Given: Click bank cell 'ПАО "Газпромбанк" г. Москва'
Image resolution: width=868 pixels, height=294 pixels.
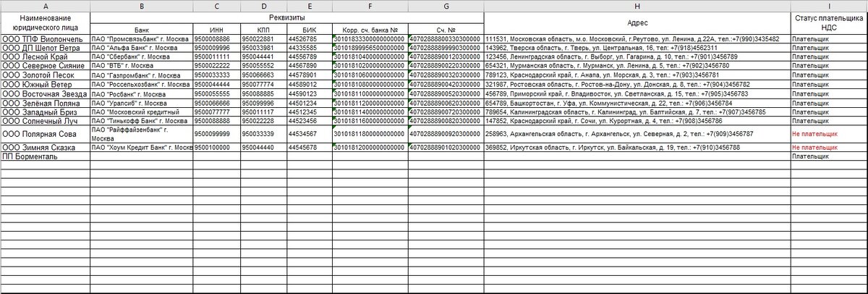Looking at the screenshot, I should click(142, 75).
